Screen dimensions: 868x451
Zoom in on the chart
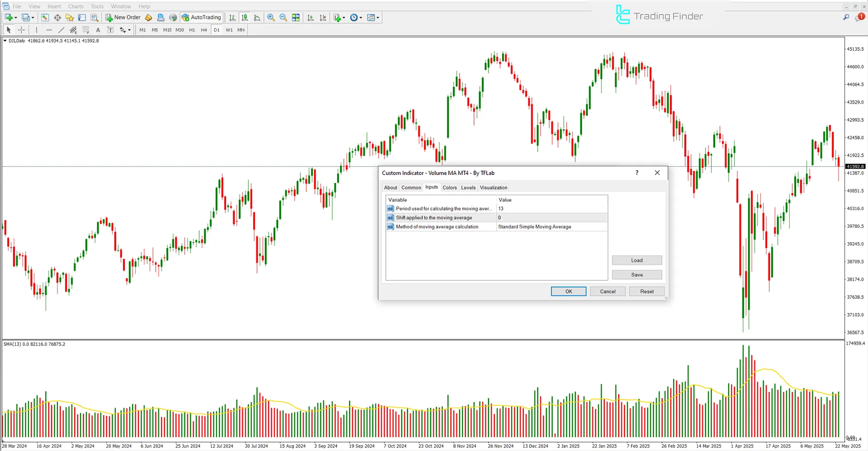271,17
